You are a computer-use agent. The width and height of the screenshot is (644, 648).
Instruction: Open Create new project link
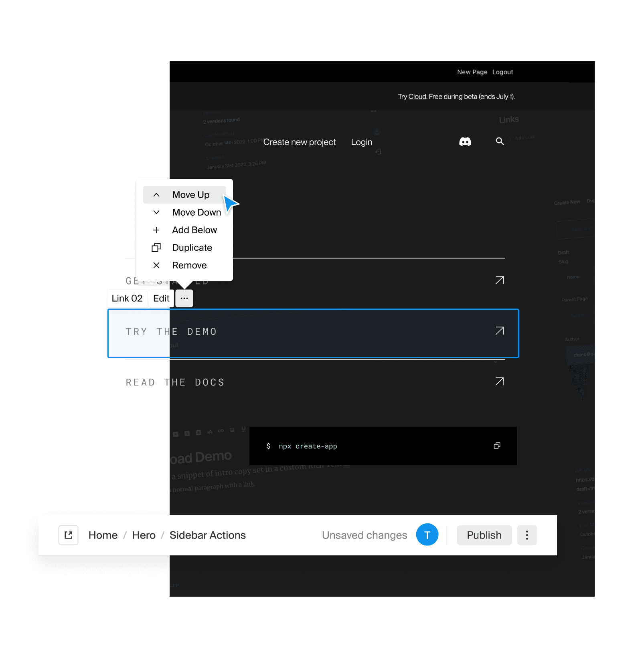(x=300, y=142)
